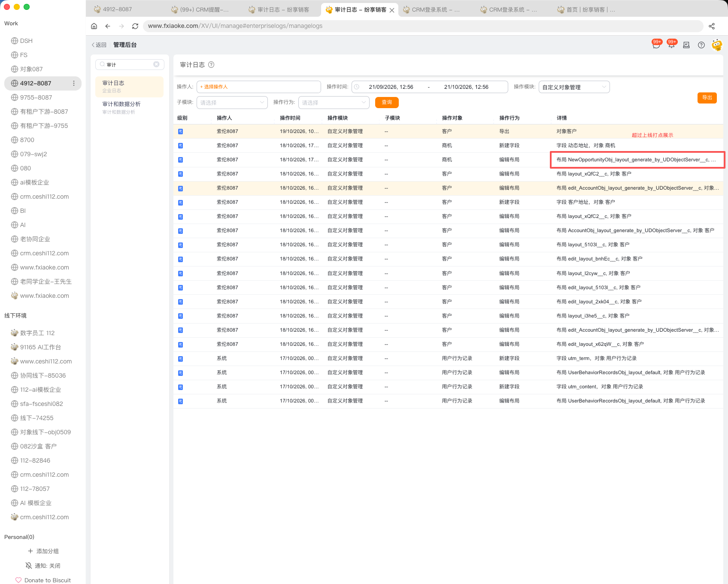The image size is (728, 584).
Task: Open the download/tray icon in the top header
Action: coord(686,45)
